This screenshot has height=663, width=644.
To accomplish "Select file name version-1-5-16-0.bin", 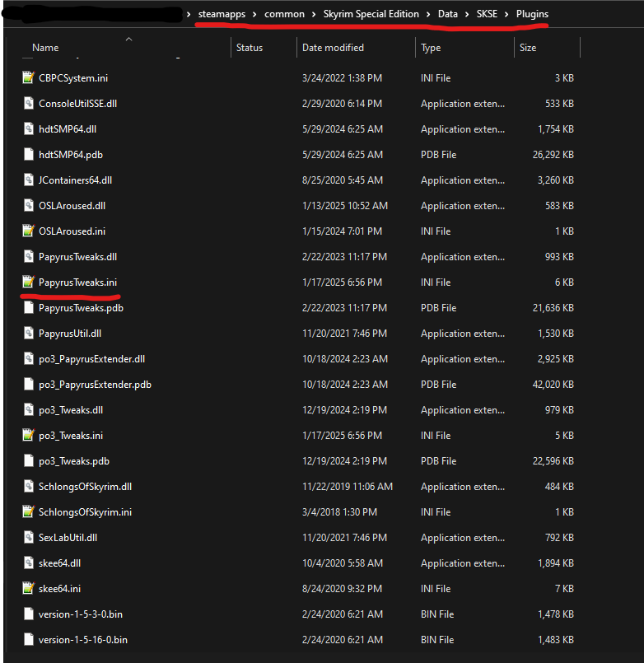I will coord(83,640).
